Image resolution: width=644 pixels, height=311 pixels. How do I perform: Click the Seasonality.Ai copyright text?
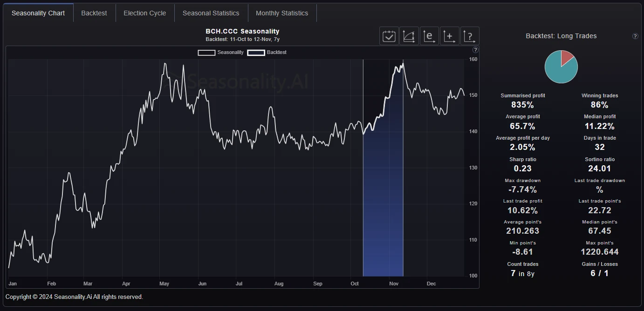tap(74, 297)
